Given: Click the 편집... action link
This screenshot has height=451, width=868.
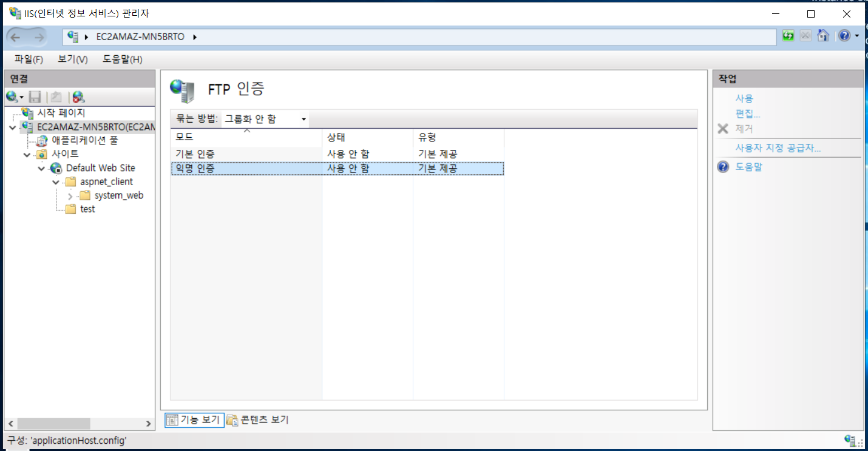Looking at the screenshot, I should [x=748, y=114].
